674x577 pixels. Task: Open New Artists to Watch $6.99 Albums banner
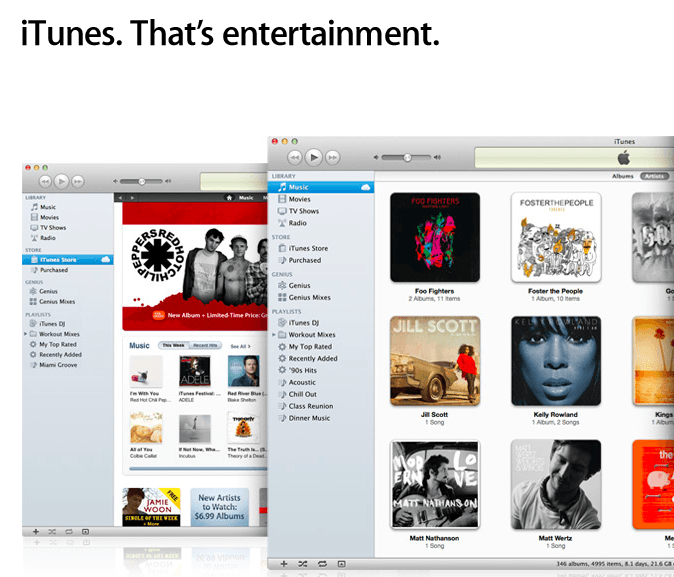[x=219, y=507]
